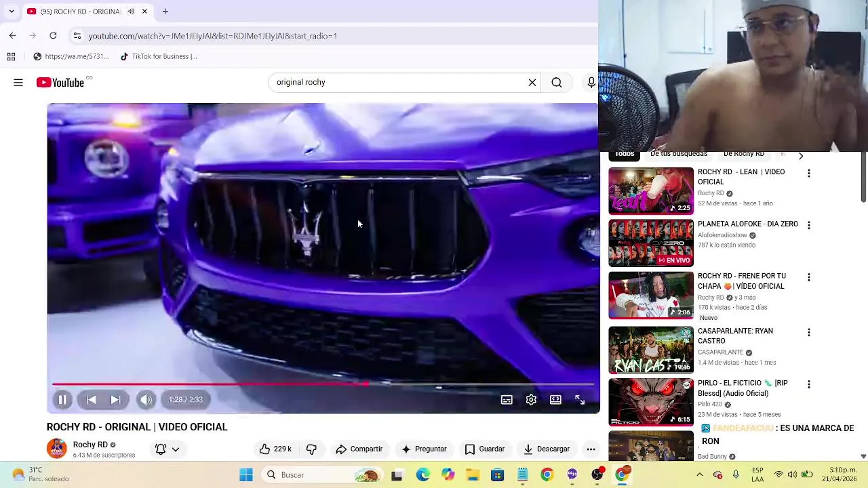Skip to next video in playlist
This screenshot has width=868, height=488.
pos(115,400)
